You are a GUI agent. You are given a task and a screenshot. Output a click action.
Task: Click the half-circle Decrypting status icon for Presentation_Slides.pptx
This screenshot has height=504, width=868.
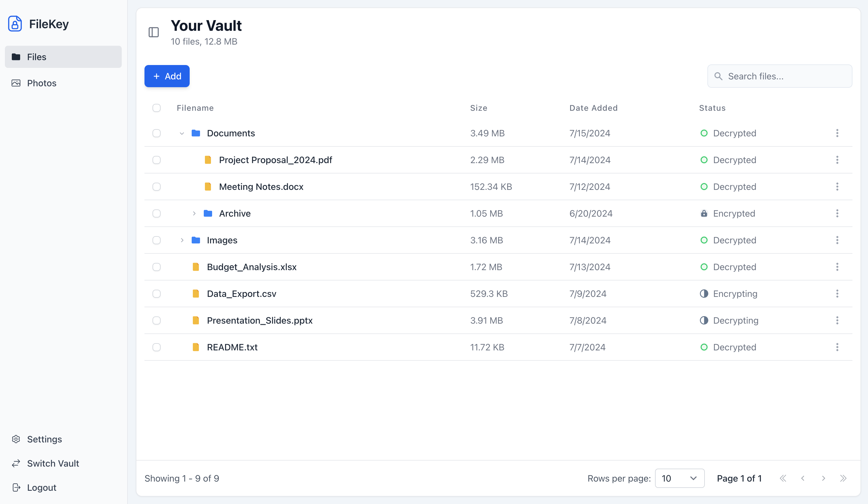pyautogui.click(x=704, y=320)
